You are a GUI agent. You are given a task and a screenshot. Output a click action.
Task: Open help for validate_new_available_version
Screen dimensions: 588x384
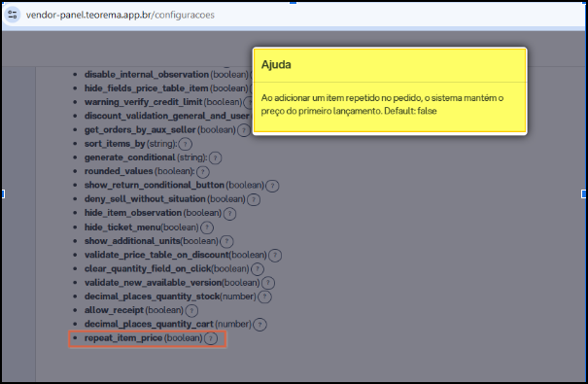268,283
